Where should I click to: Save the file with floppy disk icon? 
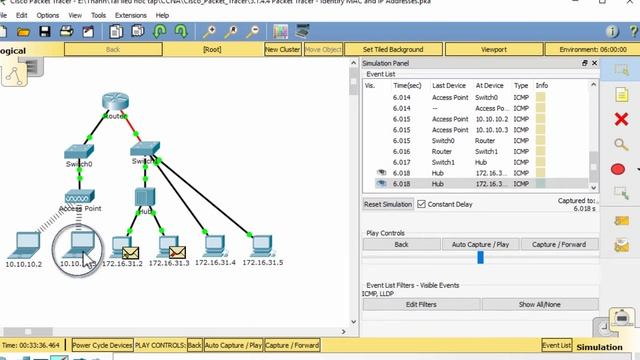tap(45, 32)
